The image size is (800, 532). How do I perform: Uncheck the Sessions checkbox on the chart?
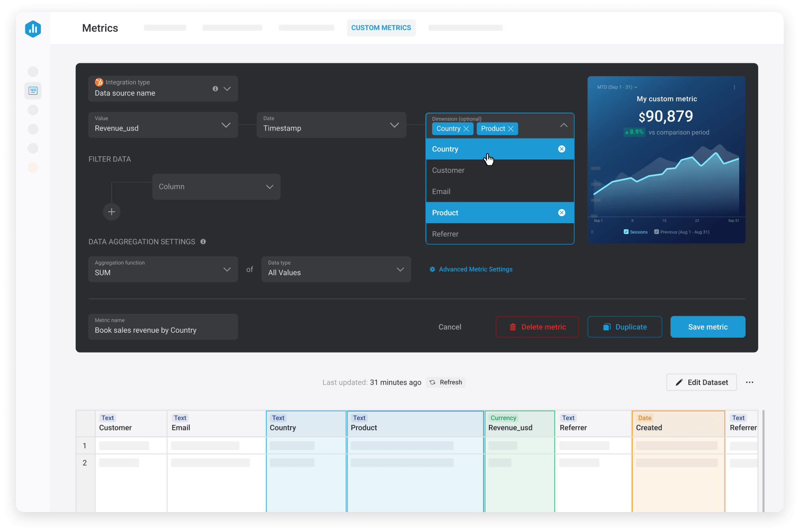point(626,232)
